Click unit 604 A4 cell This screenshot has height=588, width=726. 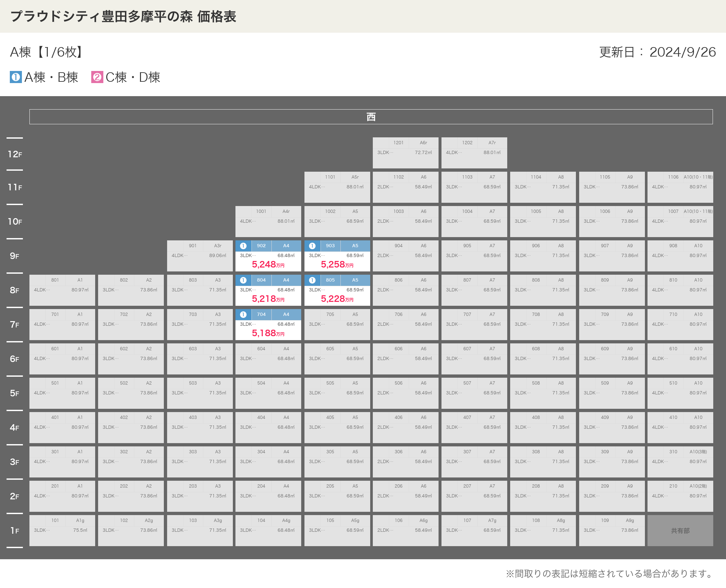click(x=268, y=359)
